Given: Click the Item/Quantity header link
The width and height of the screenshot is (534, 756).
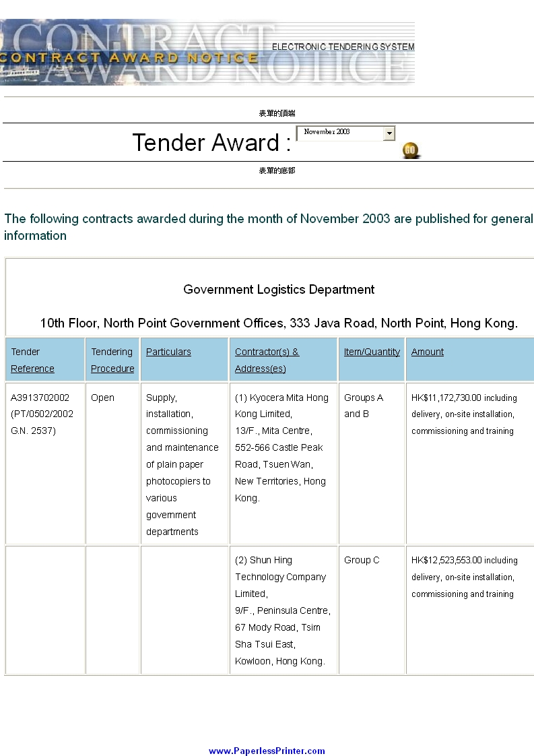Looking at the screenshot, I should coord(372,352).
